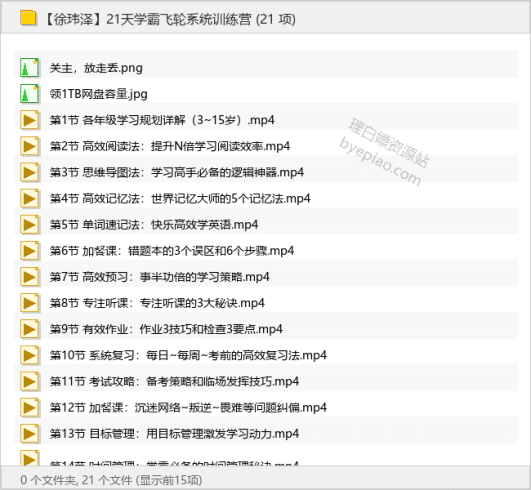Click the video icon for 第7节 高效预习

29,277
